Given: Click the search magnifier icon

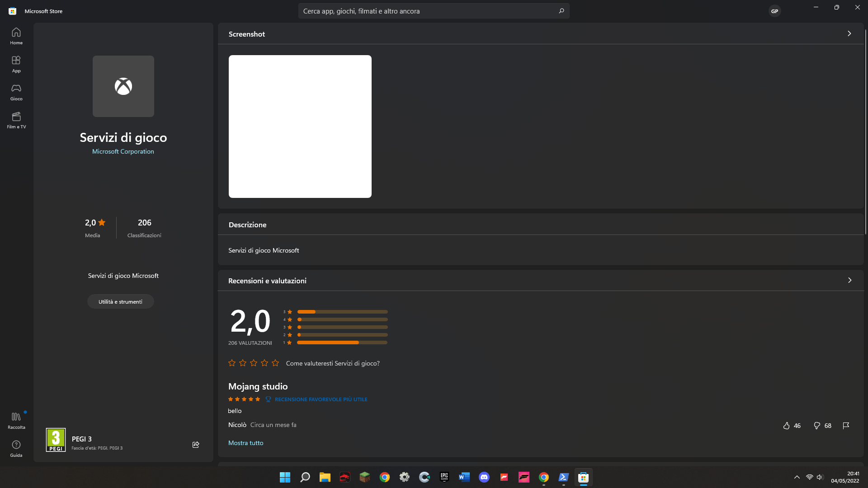Looking at the screenshot, I should coord(561,11).
